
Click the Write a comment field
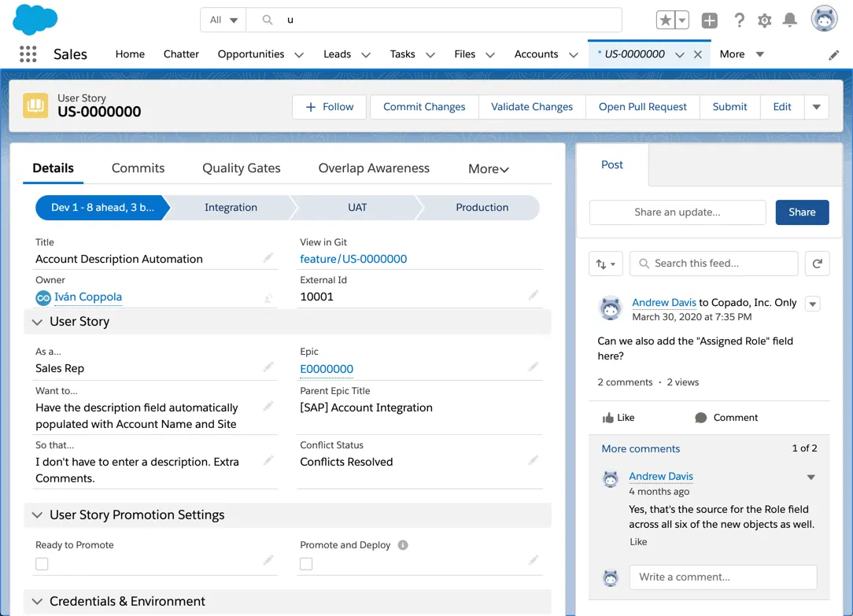pyautogui.click(x=723, y=577)
